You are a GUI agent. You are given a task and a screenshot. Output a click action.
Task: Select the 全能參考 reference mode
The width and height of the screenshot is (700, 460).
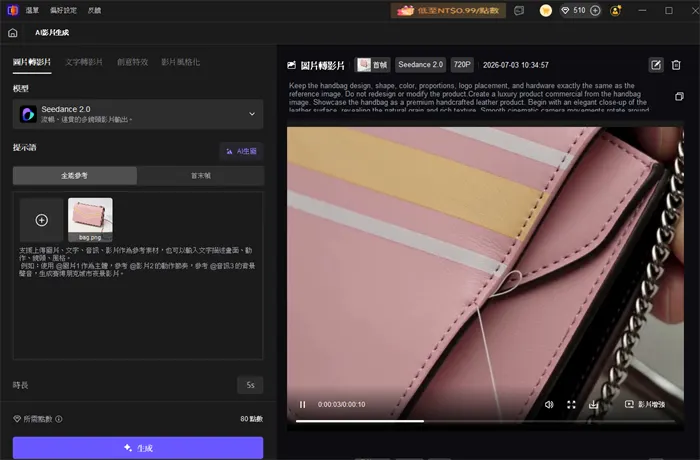[75, 176]
